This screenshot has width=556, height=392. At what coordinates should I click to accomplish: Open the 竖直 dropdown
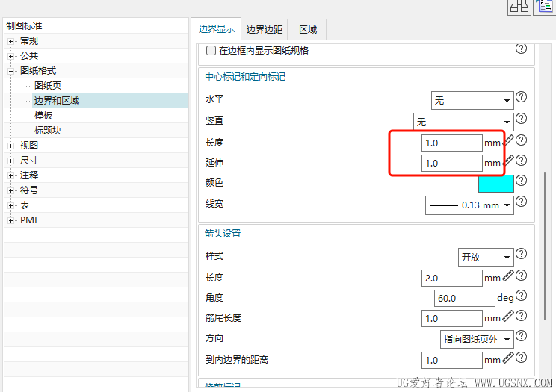click(463, 122)
